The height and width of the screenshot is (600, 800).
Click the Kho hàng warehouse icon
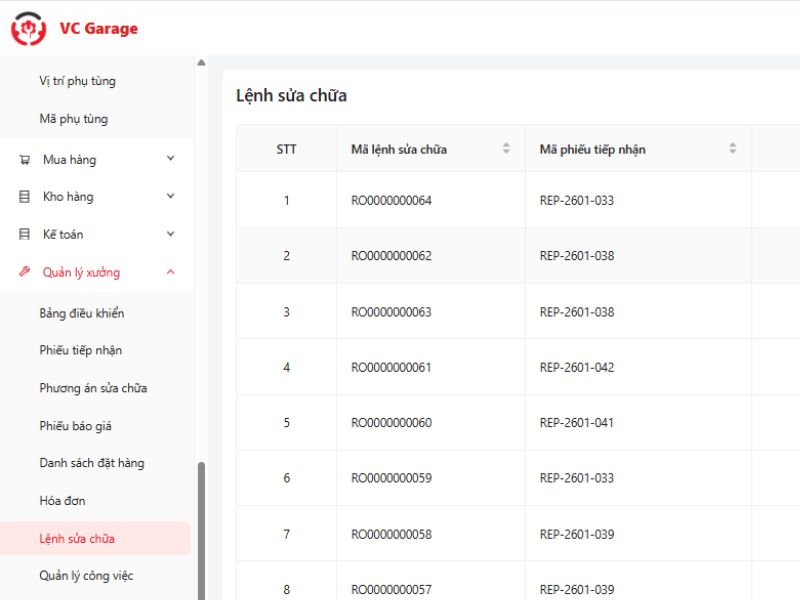point(25,197)
